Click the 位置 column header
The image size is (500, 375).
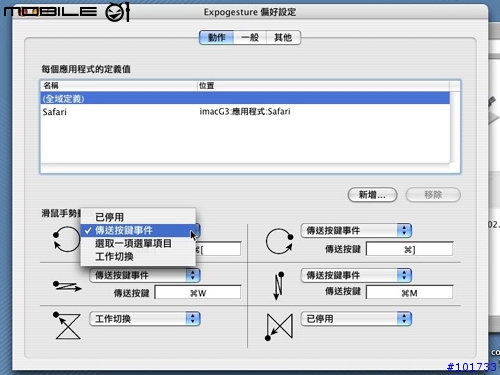click(323, 86)
